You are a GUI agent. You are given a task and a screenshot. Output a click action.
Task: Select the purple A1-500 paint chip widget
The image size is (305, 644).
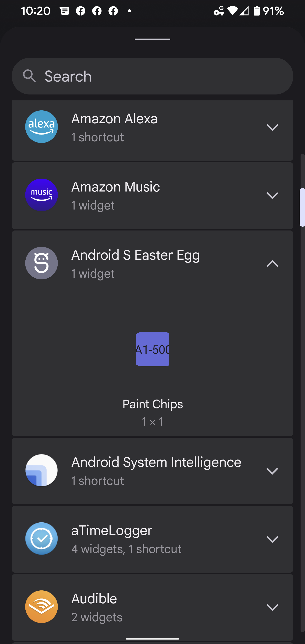coord(152,349)
